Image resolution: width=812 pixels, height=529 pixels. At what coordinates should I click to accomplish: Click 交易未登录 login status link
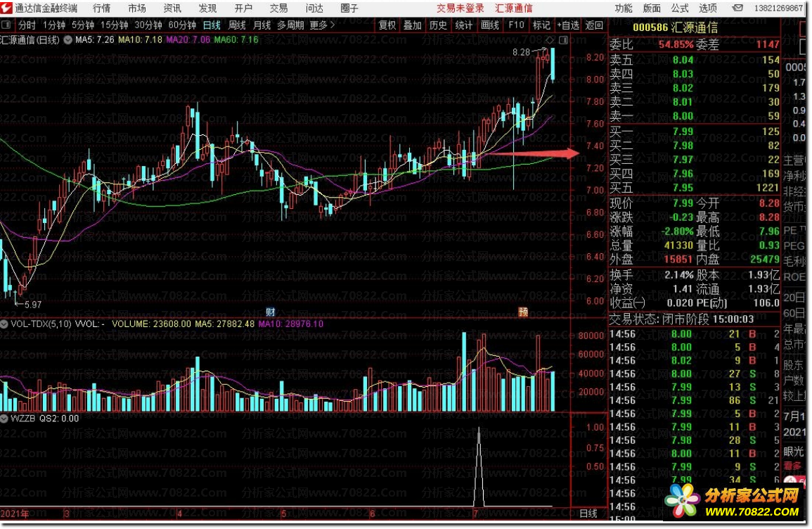(460, 8)
